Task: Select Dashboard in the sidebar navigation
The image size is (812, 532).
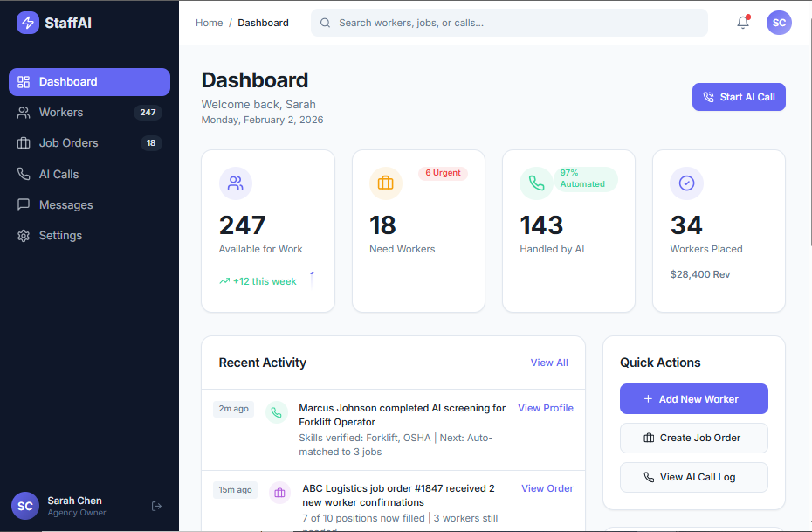Action: (x=69, y=81)
